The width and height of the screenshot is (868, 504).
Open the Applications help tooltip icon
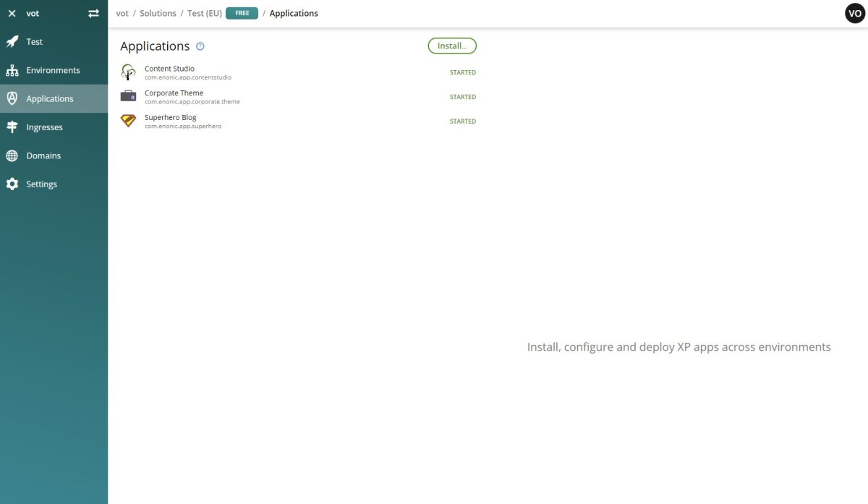click(x=200, y=46)
